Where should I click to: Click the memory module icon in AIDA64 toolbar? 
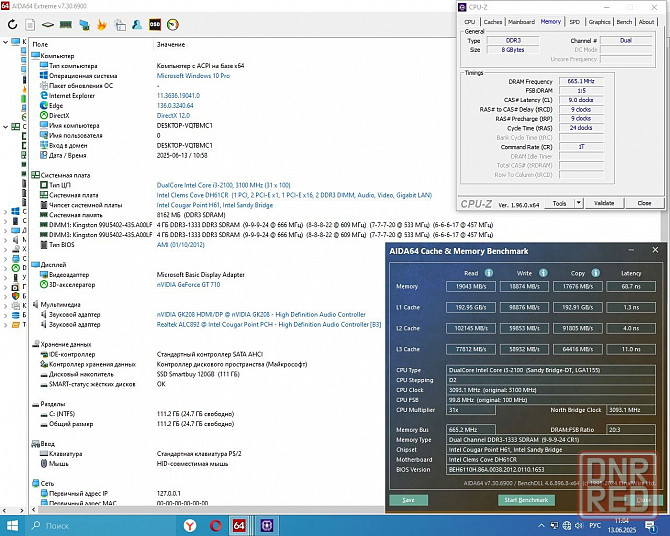coord(65,25)
